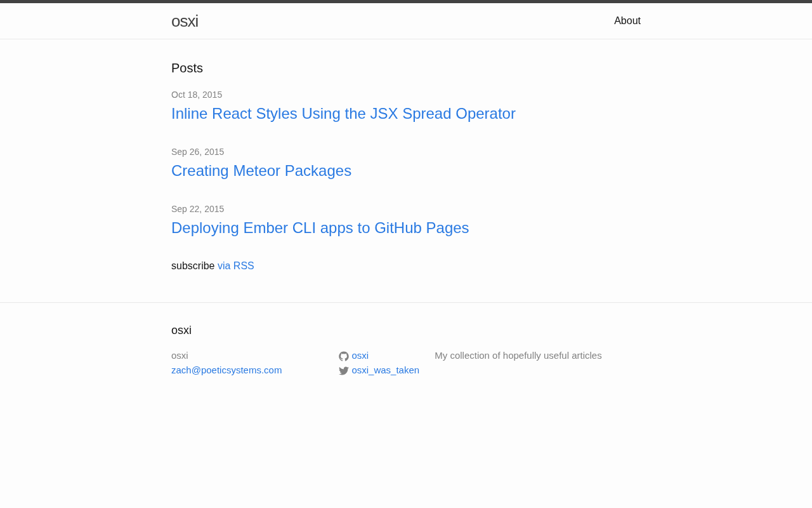Click the Posts heading
The width and height of the screenshot is (812, 508).
(187, 68)
